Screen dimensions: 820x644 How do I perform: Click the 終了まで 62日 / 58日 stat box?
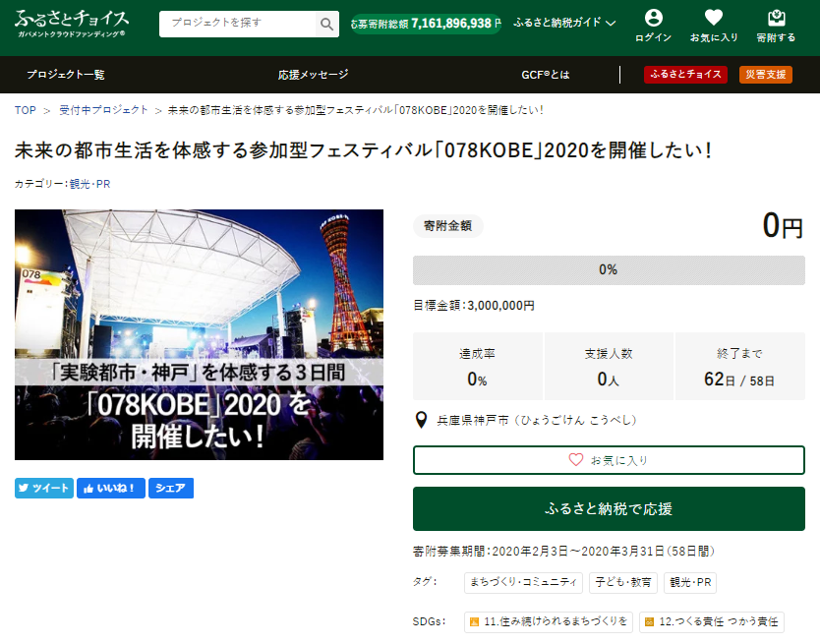point(740,366)
